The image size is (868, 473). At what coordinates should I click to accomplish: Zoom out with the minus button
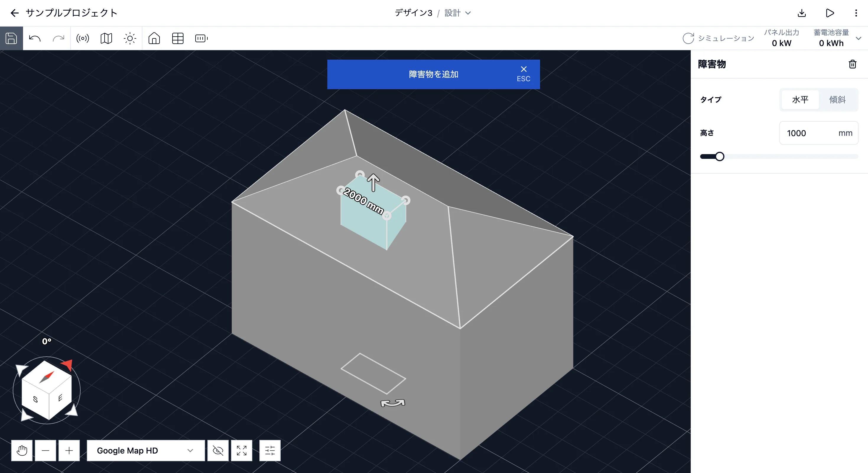click(45, 450)
